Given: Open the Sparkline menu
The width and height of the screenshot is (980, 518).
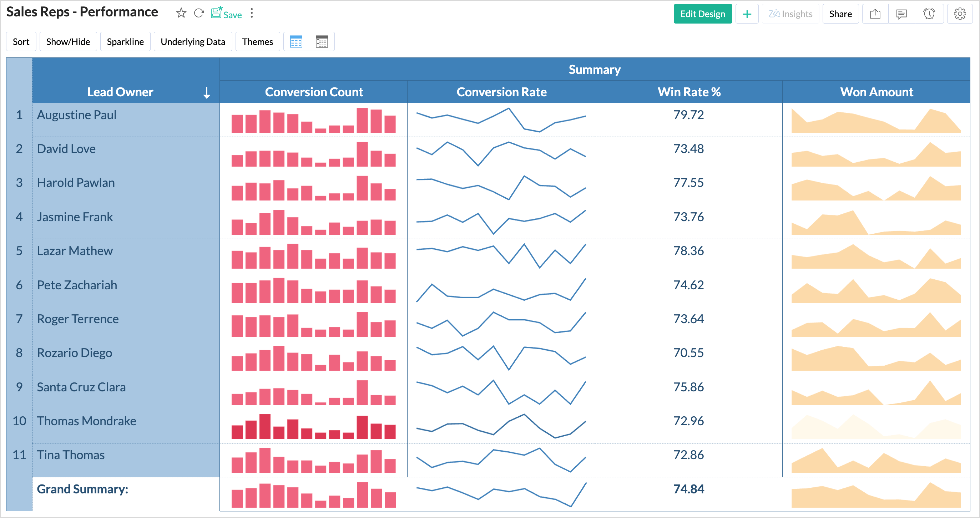Looking at the screenshot, I should point(125,41).
